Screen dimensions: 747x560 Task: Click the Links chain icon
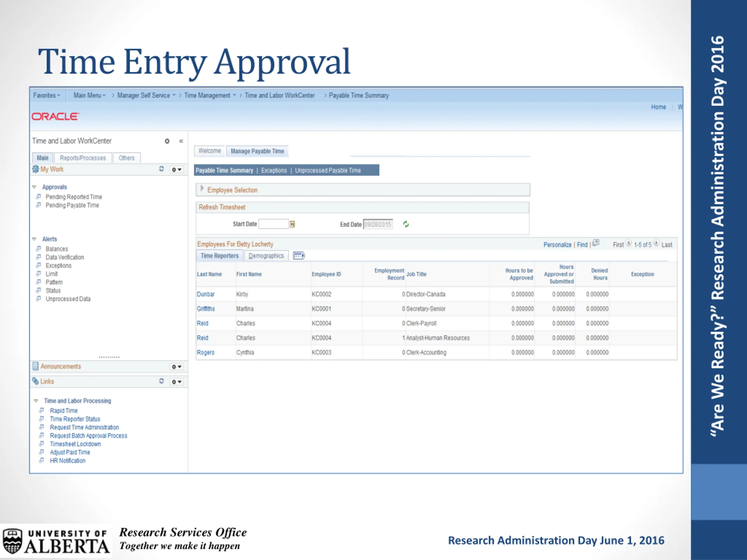(35, 381)
